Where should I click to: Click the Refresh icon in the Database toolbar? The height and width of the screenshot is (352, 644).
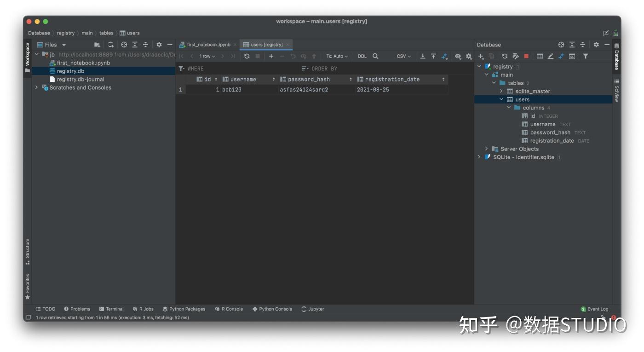(x=505, y=56)
